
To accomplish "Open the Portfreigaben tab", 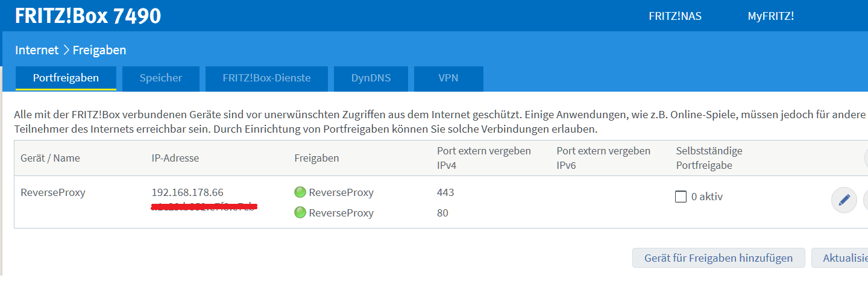I will (x=66, y=78).
